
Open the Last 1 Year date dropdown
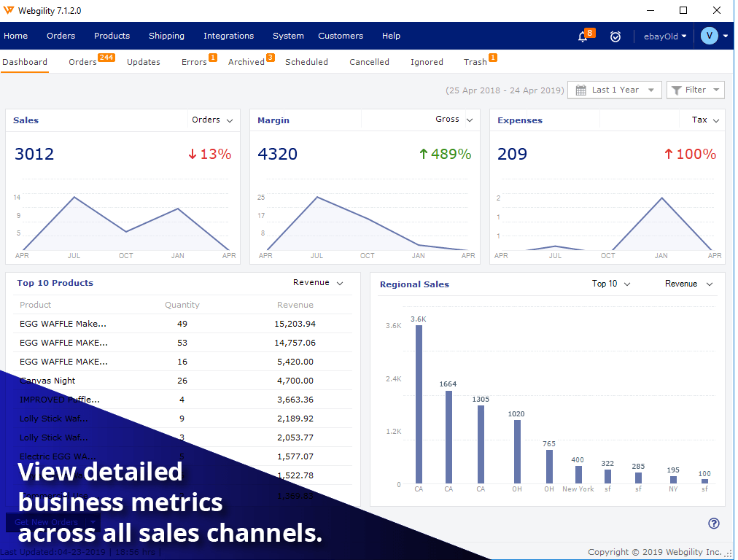pyautogui.click(x=615, y=90)
